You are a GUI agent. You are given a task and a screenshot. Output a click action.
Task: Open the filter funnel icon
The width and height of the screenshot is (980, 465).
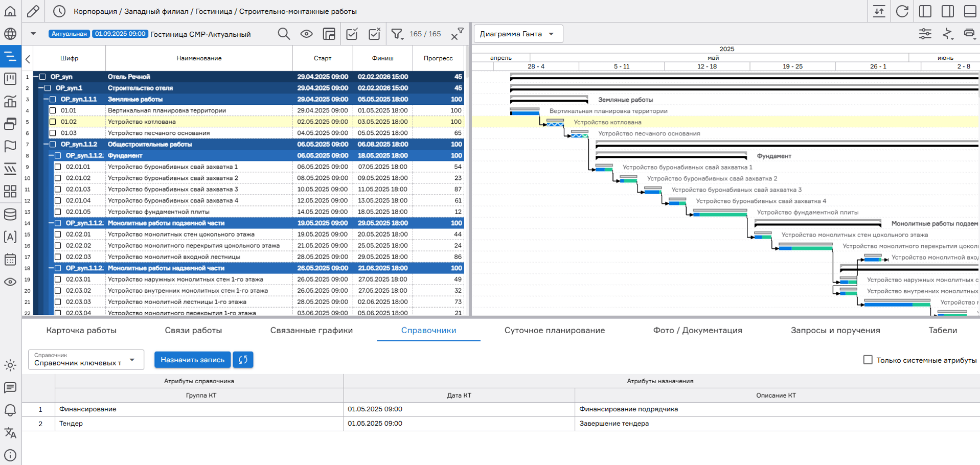coord(397,34)
